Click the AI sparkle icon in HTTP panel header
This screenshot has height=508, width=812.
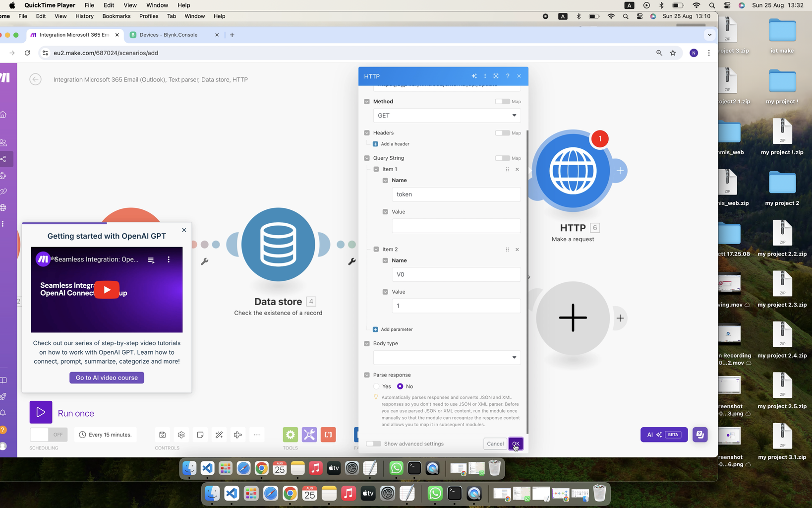tap(474, 76)
